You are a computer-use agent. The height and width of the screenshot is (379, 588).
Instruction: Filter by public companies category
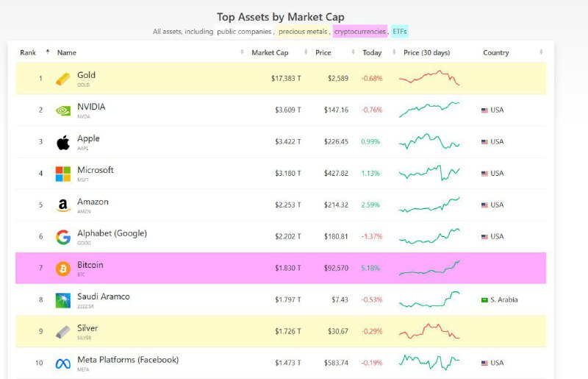244,32
